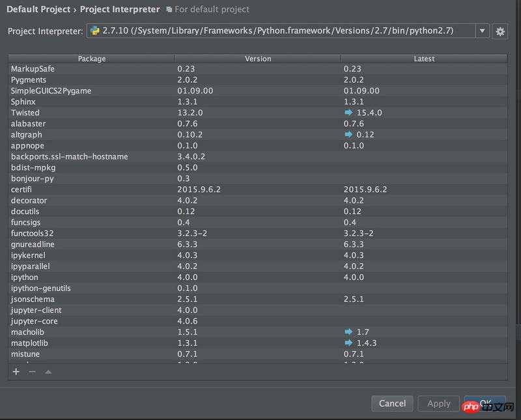Click jupyter-core version 4.0.6

[x=188, y=321]
